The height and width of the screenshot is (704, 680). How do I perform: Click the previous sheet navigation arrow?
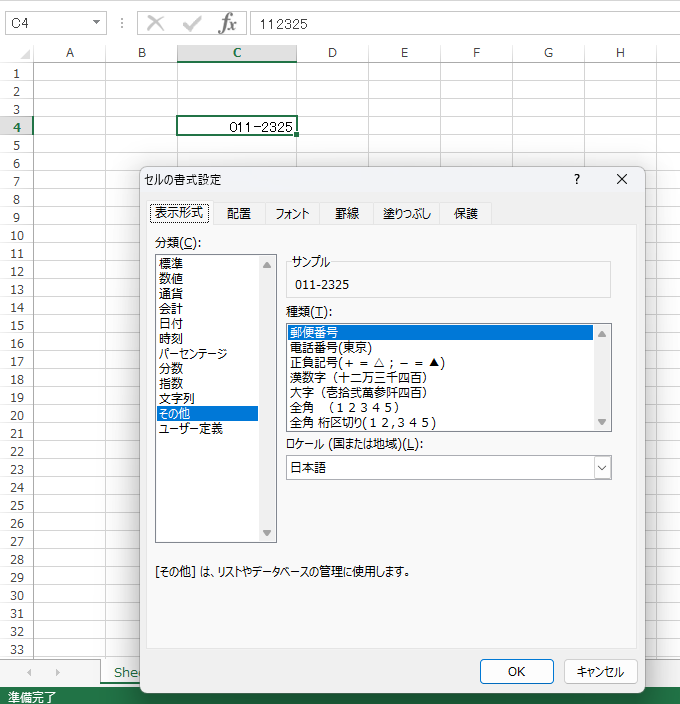point(29,672)
